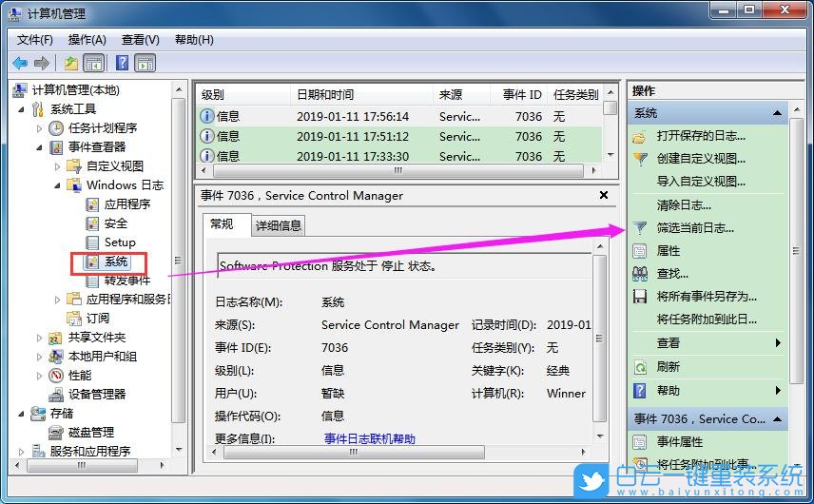Open the 文件(F) menu
The image size is (814, 504).
coord(35,40)
